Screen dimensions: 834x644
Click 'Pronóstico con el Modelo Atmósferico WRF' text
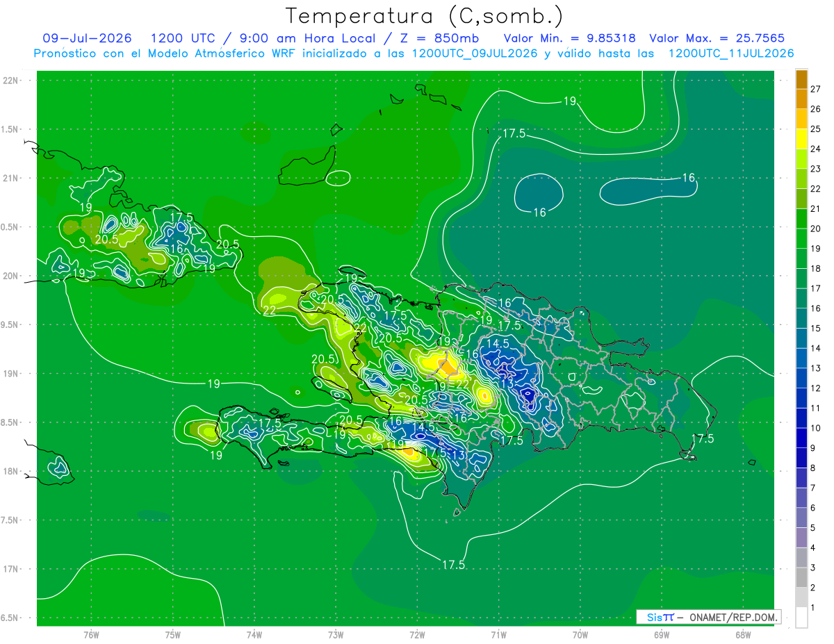click(x=165, y=53)
